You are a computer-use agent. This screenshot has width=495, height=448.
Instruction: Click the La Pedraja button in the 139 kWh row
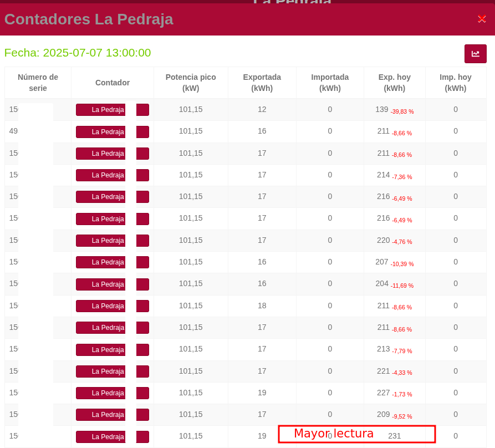(101, 110)
